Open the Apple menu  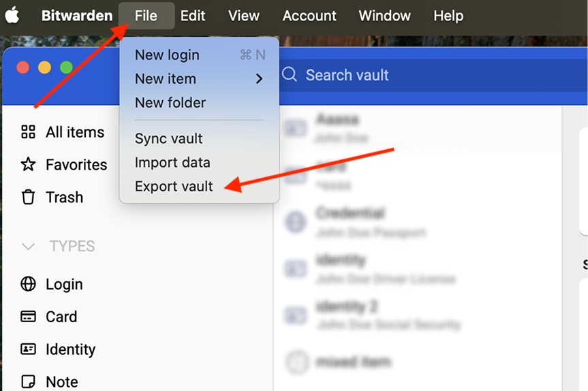point(12,15)
